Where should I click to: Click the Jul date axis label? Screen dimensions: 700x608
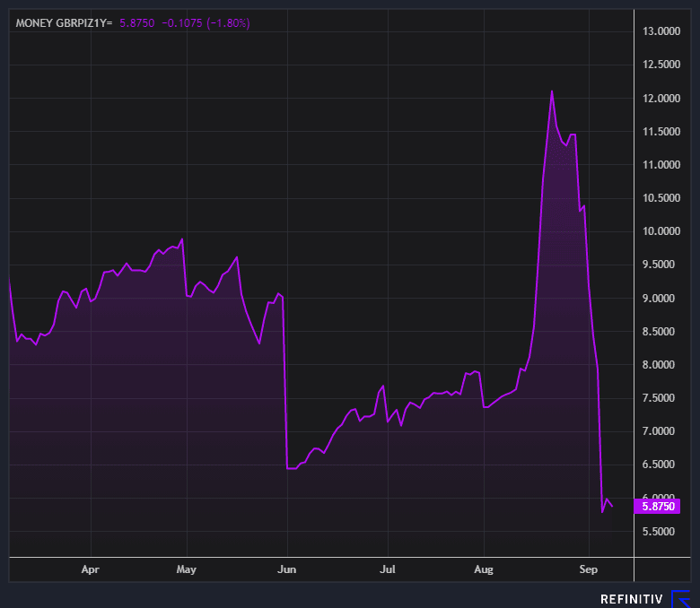pyautogui.click(x=387, y=569)
